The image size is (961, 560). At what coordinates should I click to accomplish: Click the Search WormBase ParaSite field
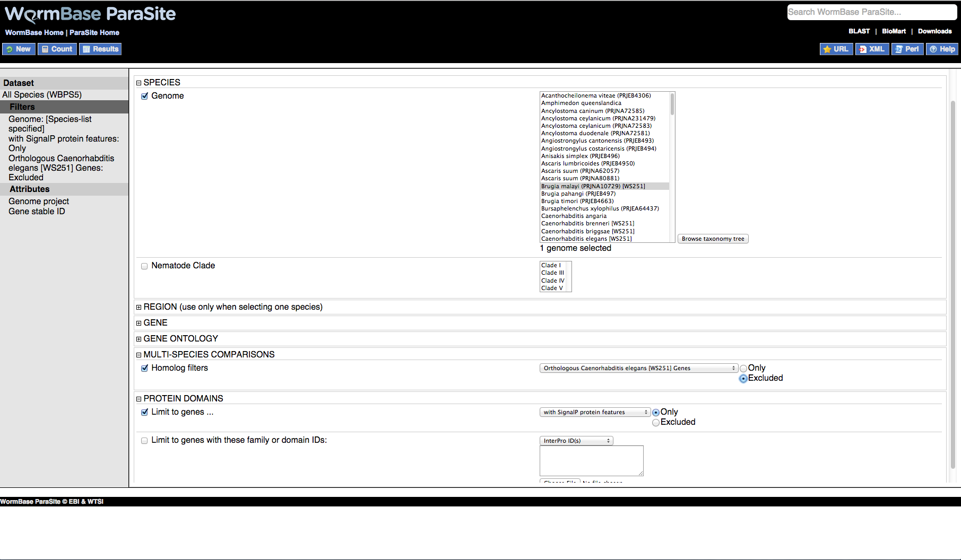click(872, 12)
